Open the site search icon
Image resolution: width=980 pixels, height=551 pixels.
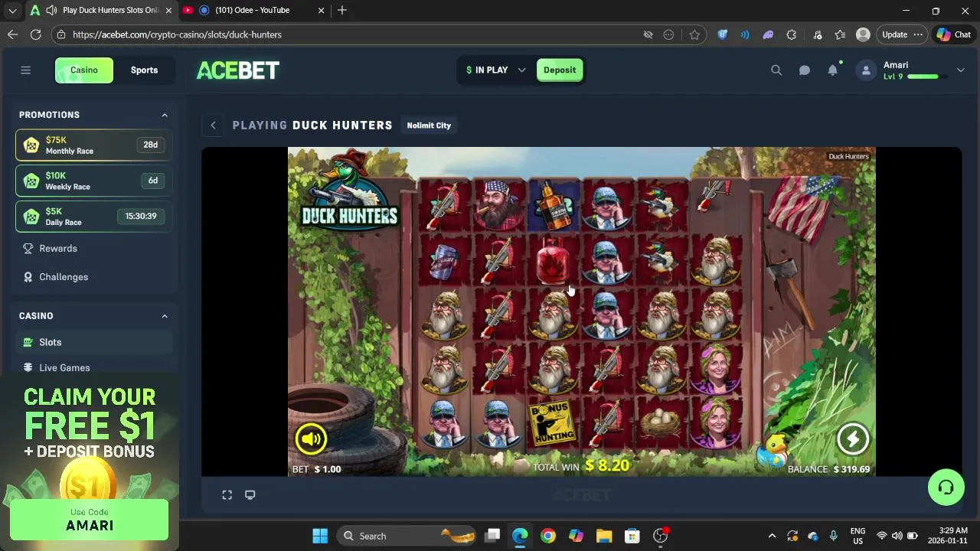tap(776, 70)
